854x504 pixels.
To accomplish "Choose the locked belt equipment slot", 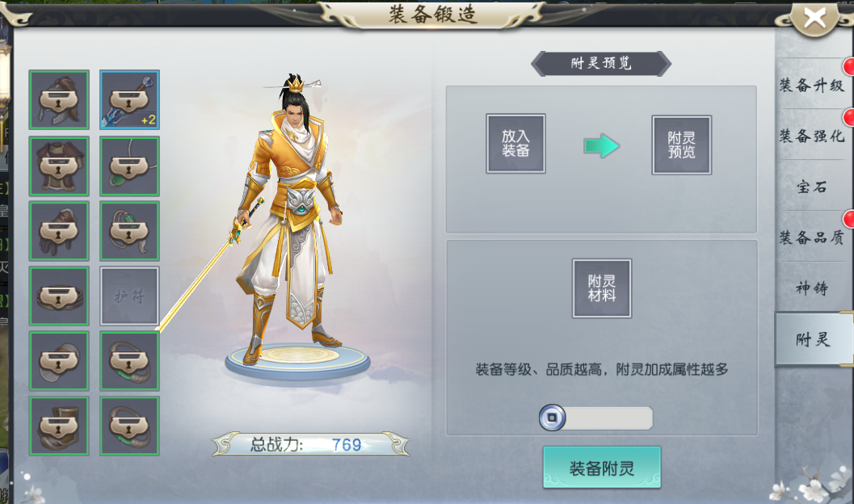I will coord(59,296).
